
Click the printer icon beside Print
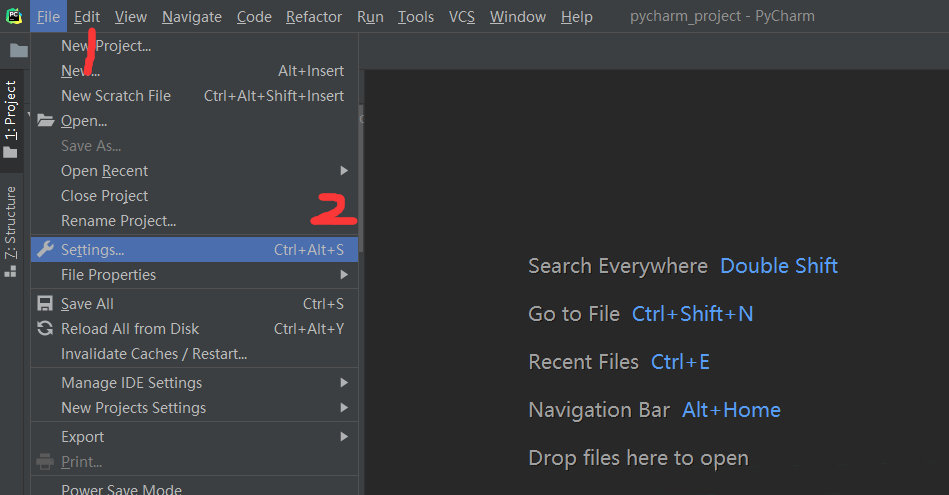[x=45, y=462]
